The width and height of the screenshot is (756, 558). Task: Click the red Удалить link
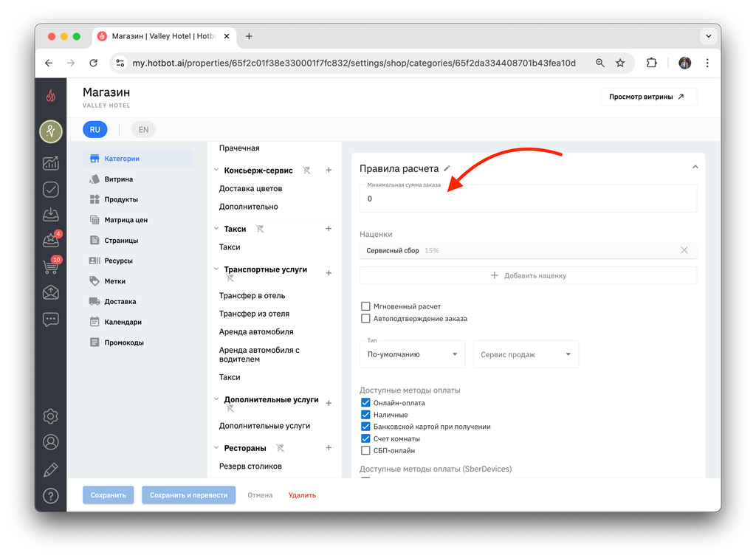302,495
